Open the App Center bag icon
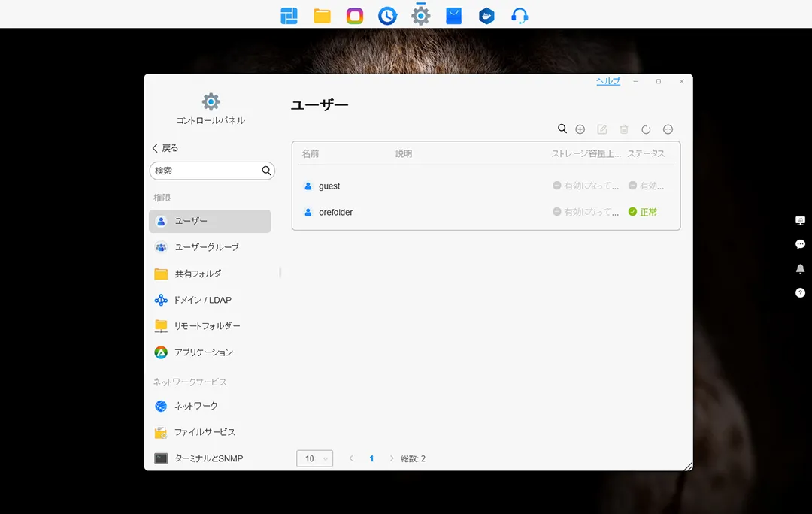The height and width of the screenshot is (514, 812). pyautogui.click(x=453, y=16)
